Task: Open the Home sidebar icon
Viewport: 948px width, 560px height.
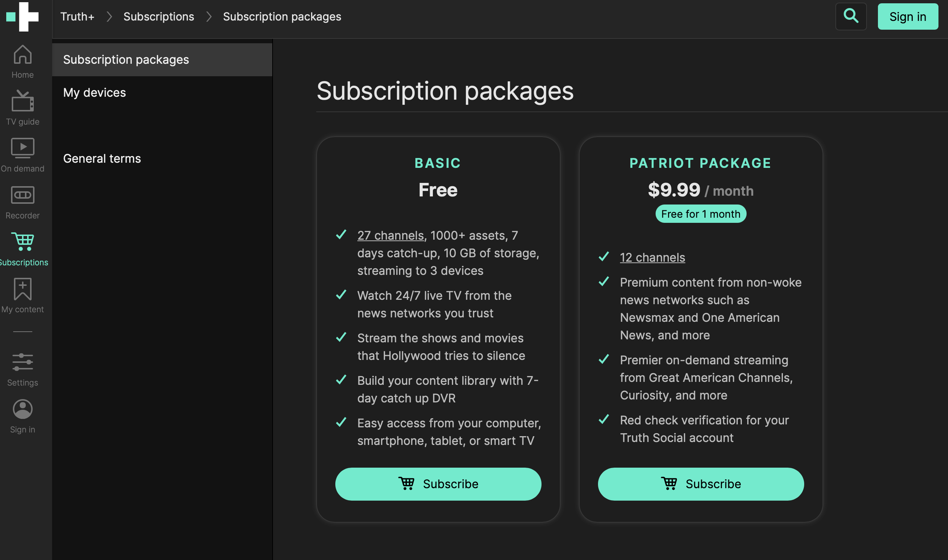Action: (x=23, y=55)
